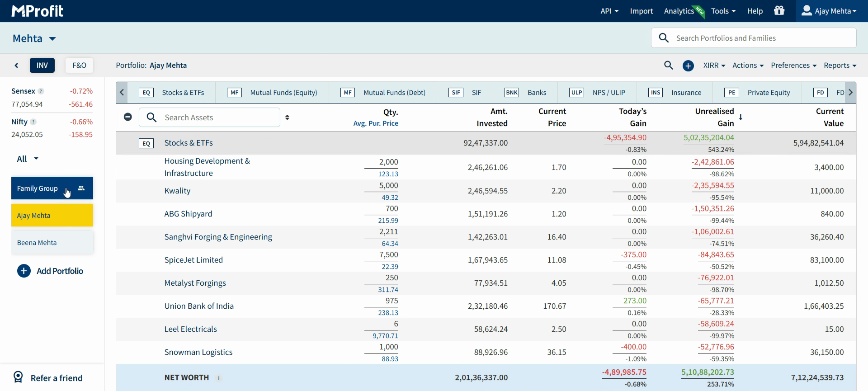The image size is (868, 391).
Task: Open the Mehta family dropdown
Action: click(34, 38)
